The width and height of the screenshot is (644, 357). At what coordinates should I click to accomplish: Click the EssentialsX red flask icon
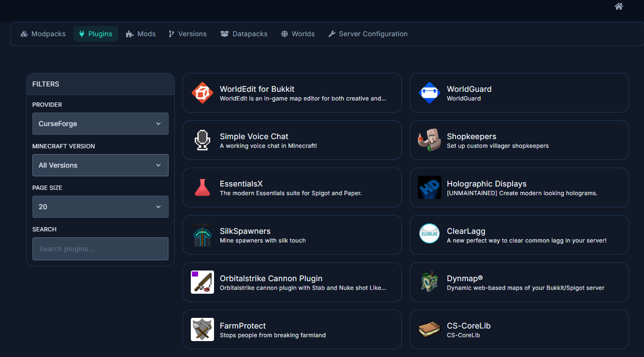(202, 187)
